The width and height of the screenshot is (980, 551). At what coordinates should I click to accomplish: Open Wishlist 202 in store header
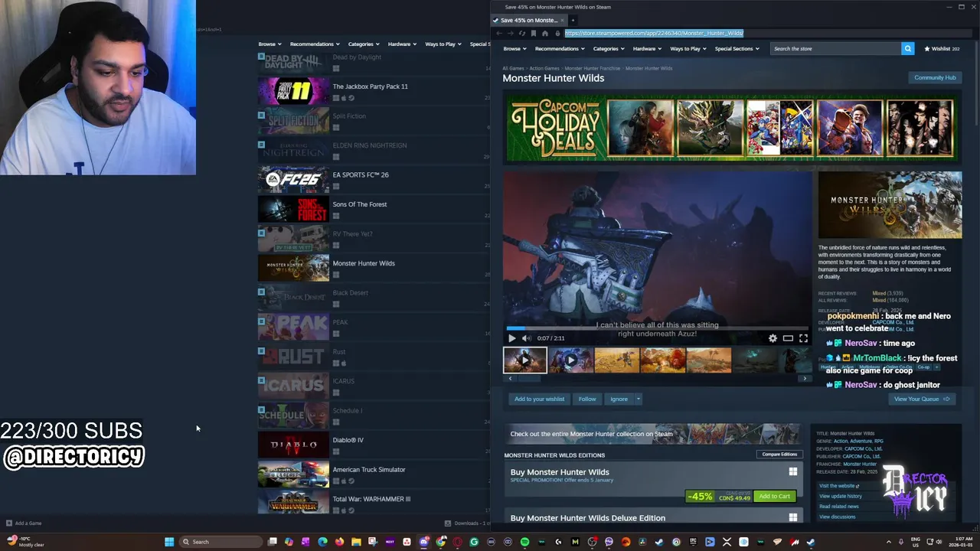pos(942,48)
